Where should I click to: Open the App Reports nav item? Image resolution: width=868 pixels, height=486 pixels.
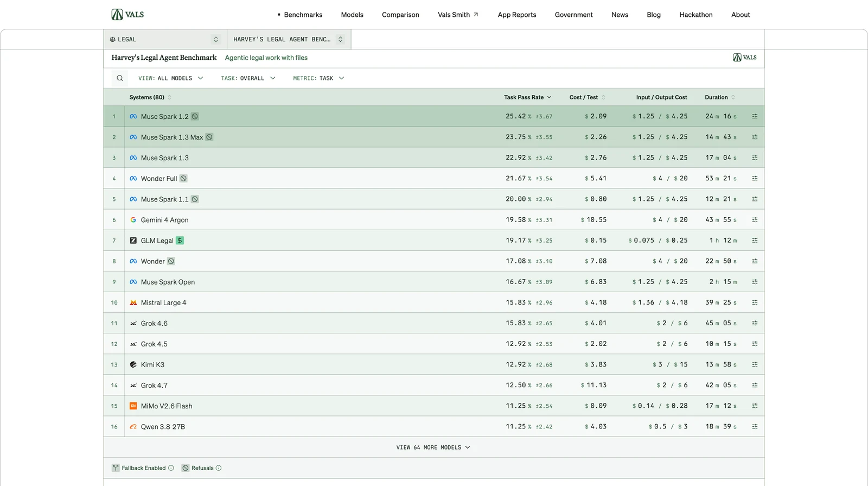(517, 15)
